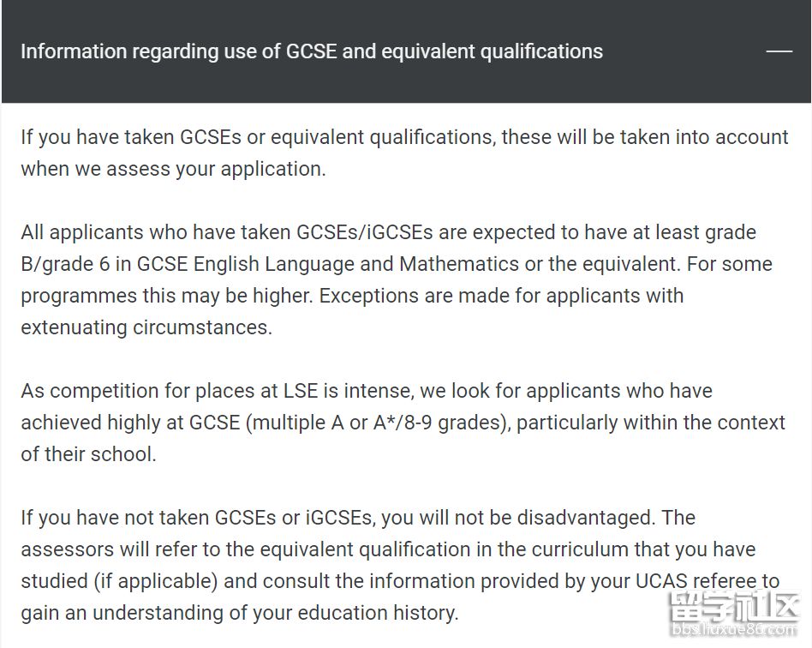The image size is (812, 648).
Task: Click the words 'when we assess your application'
Action: 172,170
